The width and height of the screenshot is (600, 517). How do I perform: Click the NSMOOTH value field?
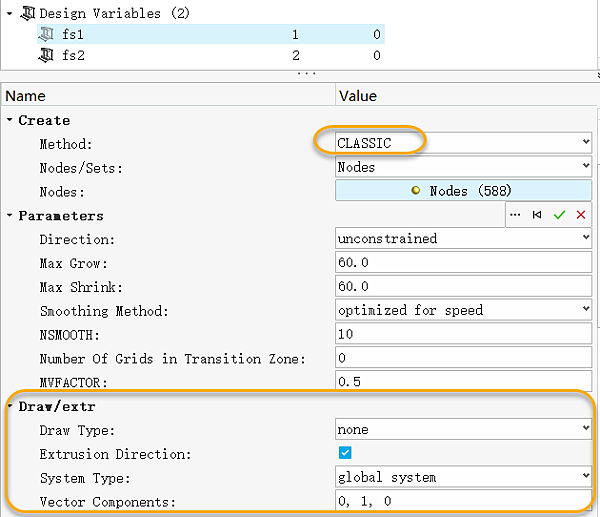tap(463, 334)
